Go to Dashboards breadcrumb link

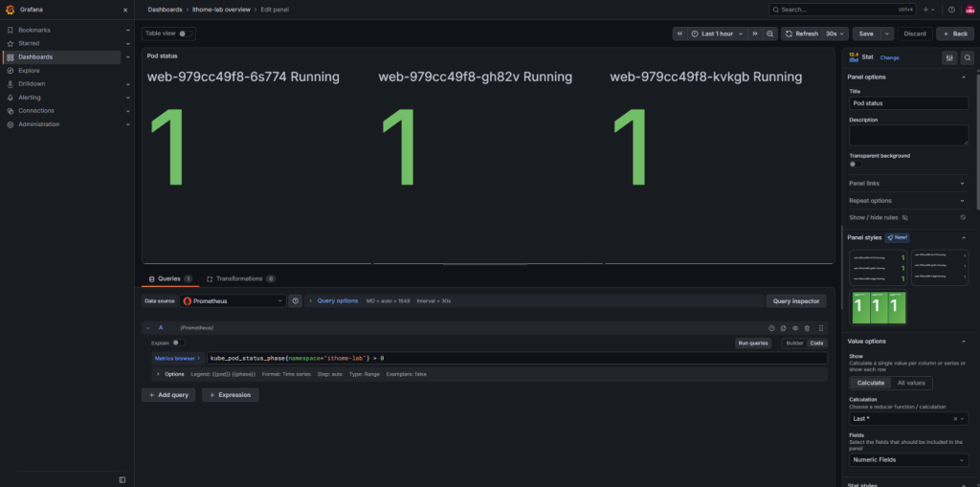coord(165,10)
